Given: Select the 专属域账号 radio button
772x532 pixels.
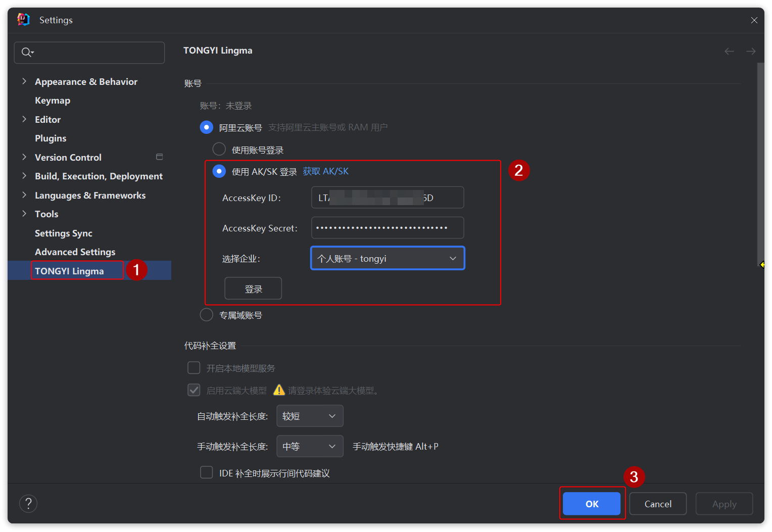Looking at the screenshot, I should point(206,315).
